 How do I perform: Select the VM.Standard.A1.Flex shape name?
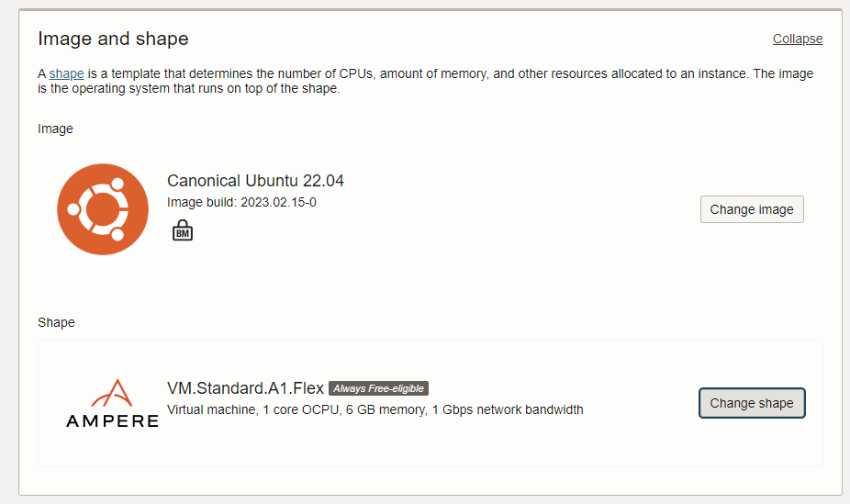(246, 388)
